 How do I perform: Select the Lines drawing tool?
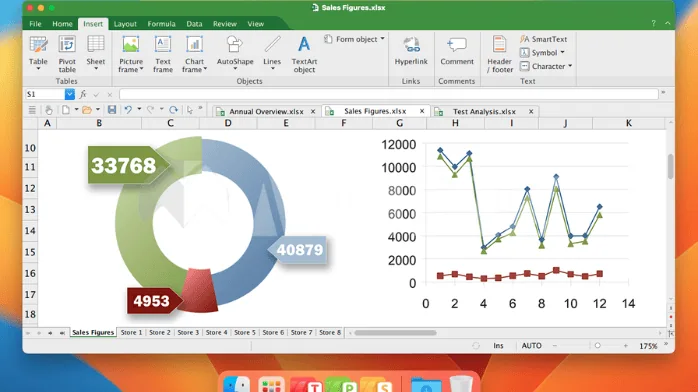(272, 53)
